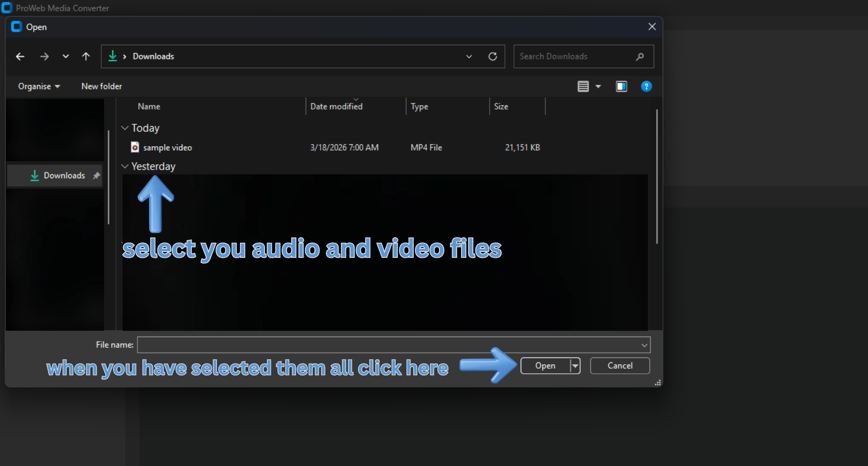Open the Open button split menu
Viewport: 868px width, 466px height.
(575, 366)
